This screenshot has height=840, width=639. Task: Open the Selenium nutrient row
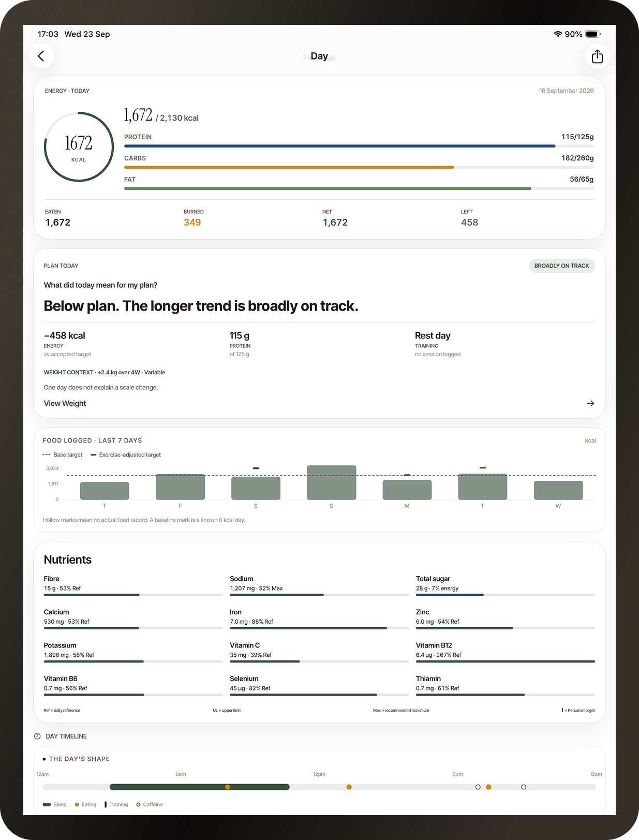(x=319, y=686)
